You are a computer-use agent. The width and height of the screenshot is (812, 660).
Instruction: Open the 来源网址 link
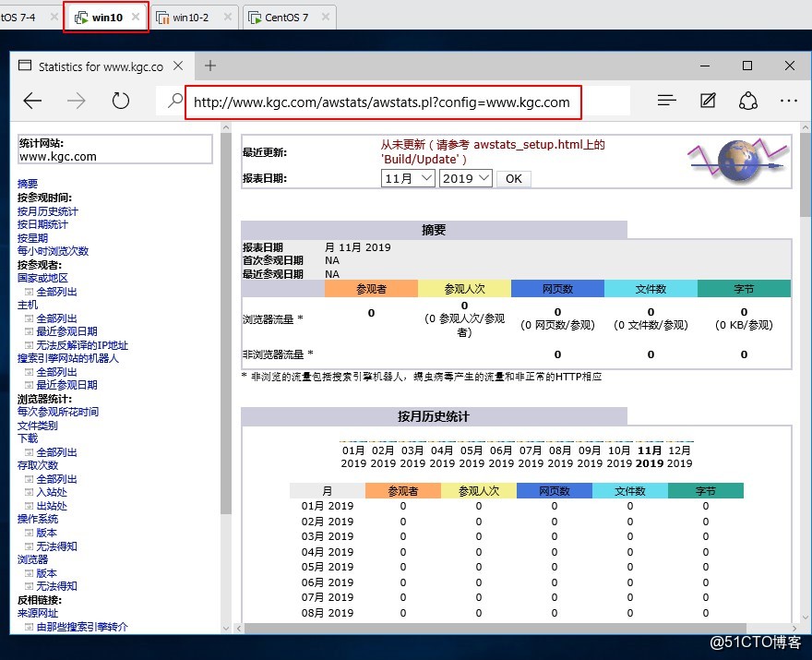pos(37,613)
